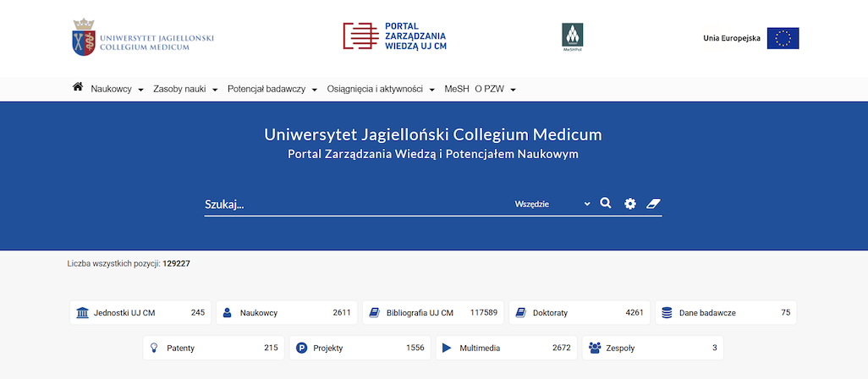
Task: Focus the Szukaj... search field
Action: [x=357, y=204]
